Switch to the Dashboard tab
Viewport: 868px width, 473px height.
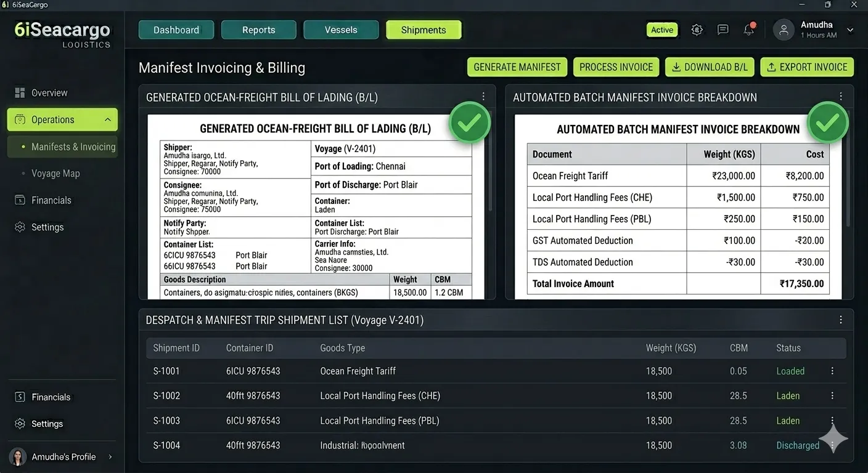[176, 30]
